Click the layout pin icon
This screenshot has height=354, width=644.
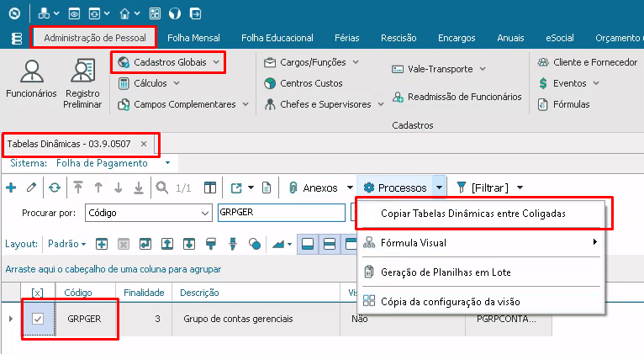233,244
